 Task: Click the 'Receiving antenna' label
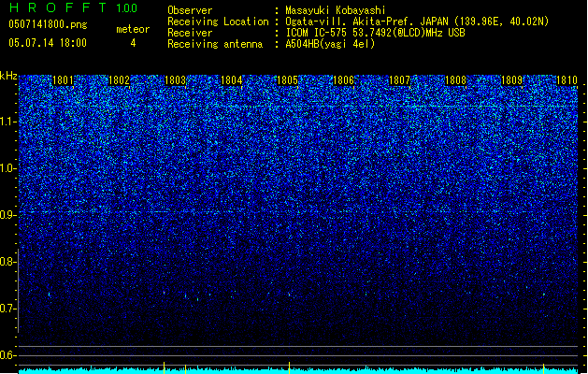pyautogui.click(x=215, y=44)
